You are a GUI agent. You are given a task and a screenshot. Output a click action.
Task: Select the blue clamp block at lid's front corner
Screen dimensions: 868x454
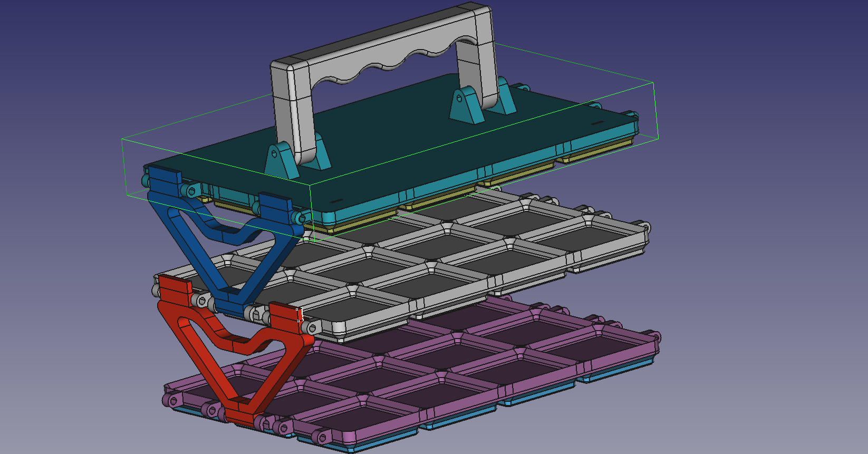[x=275, y=209]
